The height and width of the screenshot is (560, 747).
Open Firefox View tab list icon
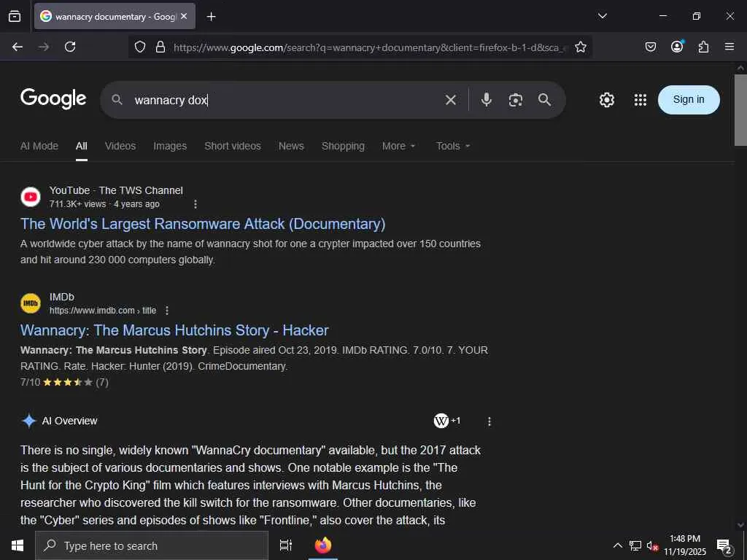point(15,16)
